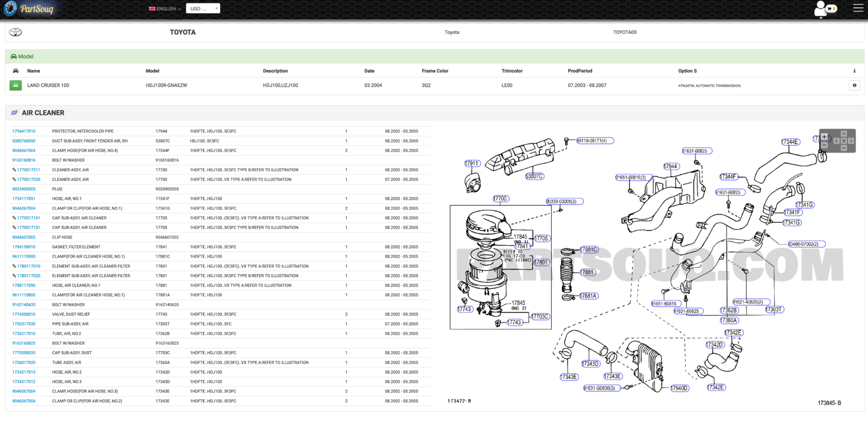
Task: Pan the diagram right
Action: pyautogui.click(x=851, y=141)
